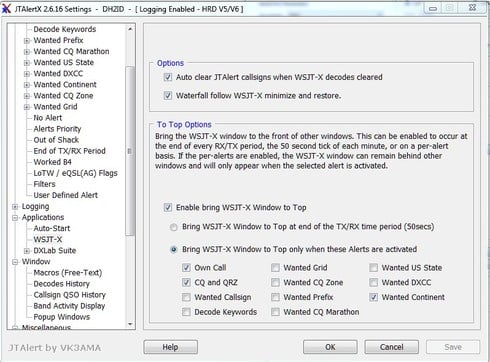
Task: Click tree scrollbar down arrow
Action: point(130,324)
